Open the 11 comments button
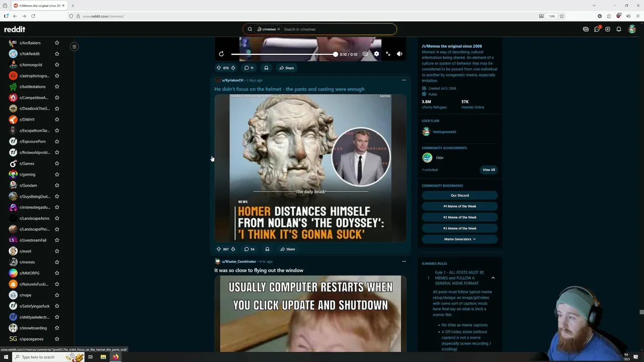This screenshot has width=644, height=362. click(249, 68)
